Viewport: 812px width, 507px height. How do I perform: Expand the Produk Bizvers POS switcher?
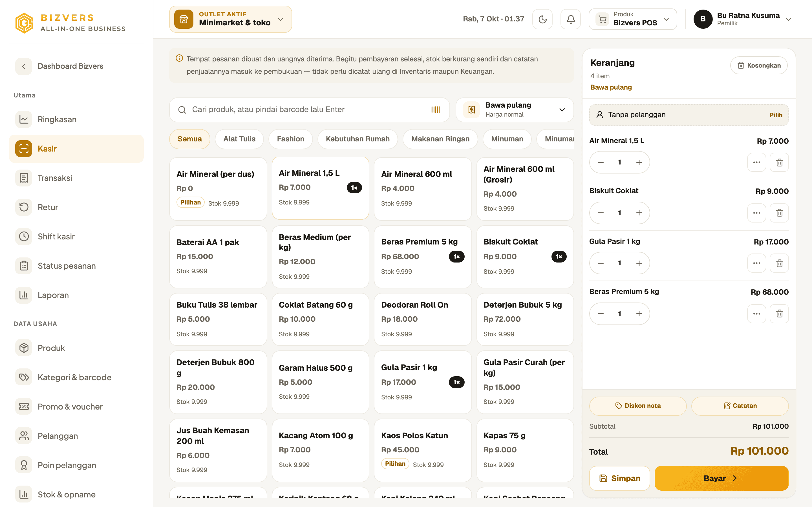pyautogui.click(x=632, y=19)
